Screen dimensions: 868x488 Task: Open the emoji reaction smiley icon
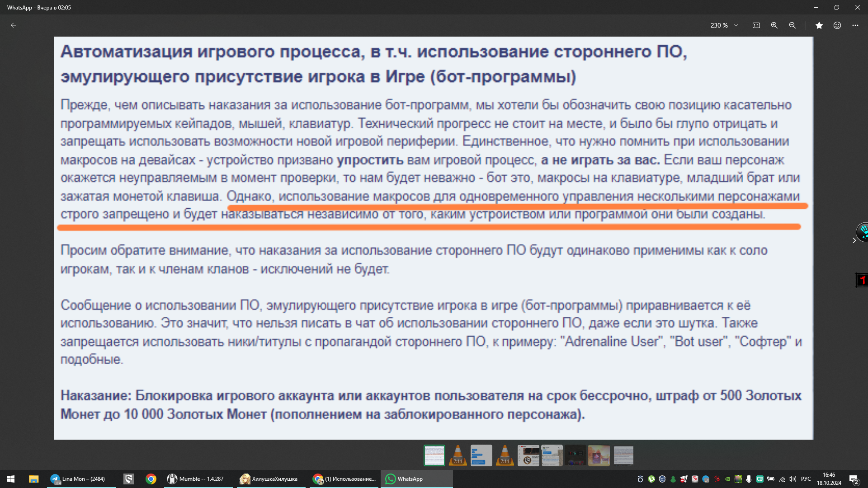click(x=837, y=25)
